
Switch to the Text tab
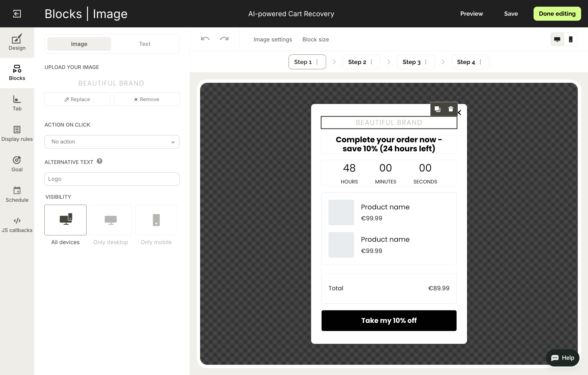pos(145,44)
